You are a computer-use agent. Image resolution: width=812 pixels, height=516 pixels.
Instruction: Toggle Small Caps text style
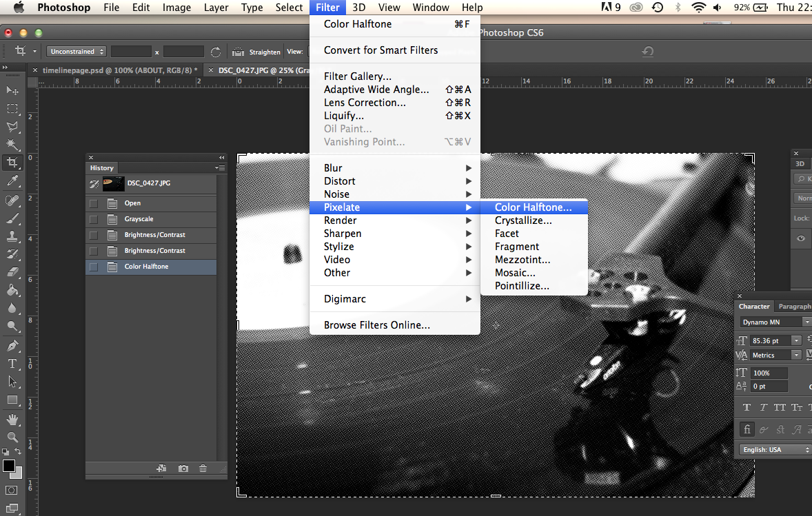(x=797, y=407)
